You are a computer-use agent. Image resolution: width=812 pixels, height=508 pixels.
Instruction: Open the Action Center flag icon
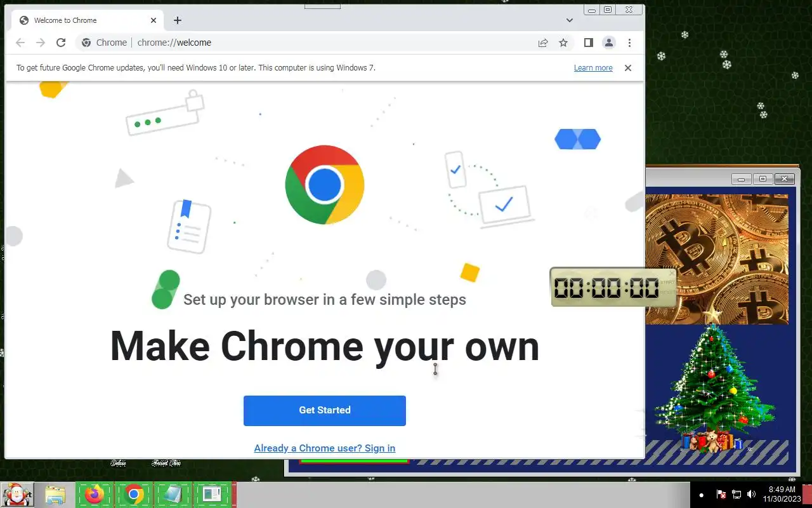(721, 494)
